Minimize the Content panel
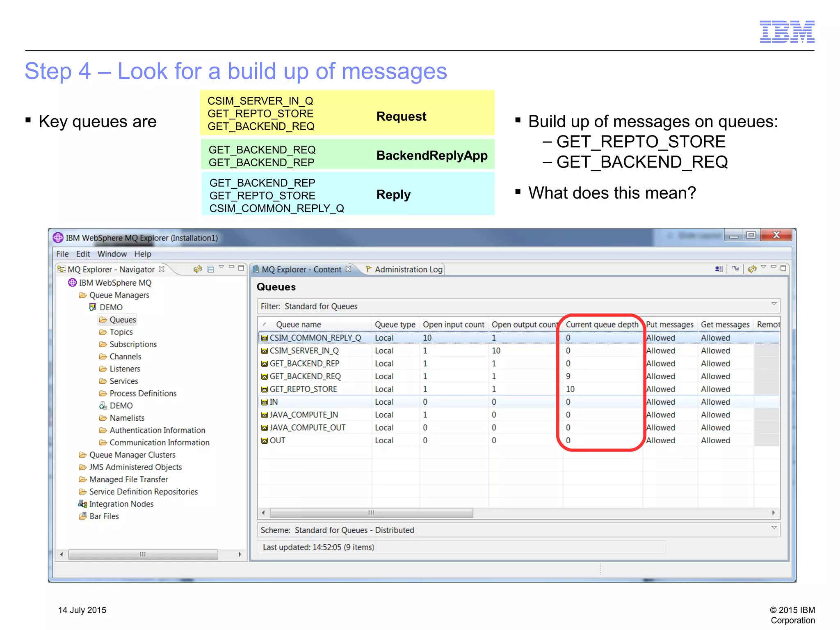This screenshot has width=840, height=630. click(x=774, y=267)
